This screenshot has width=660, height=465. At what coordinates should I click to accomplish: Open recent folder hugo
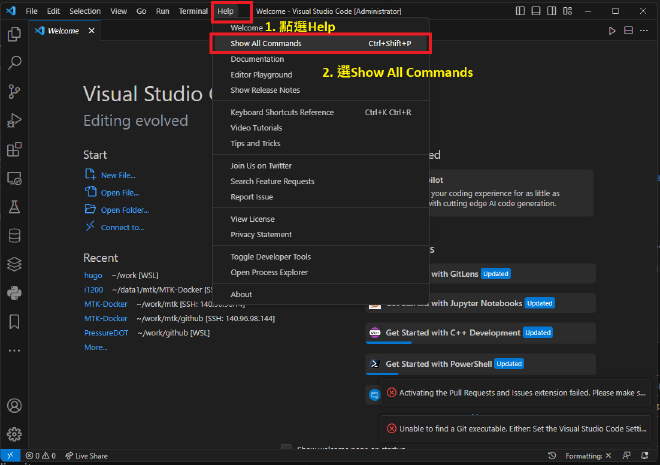point(93,275)
